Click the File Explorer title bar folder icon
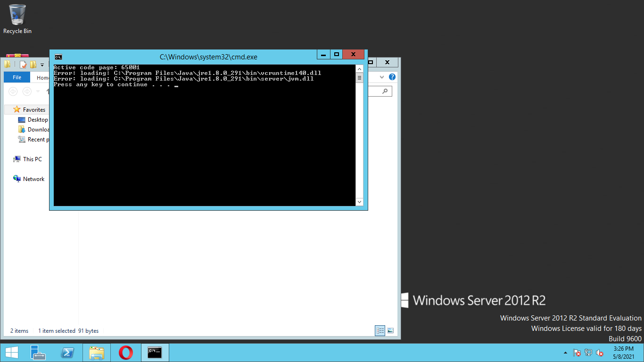This screenshot has height=362, width=644. coord(7,65)
